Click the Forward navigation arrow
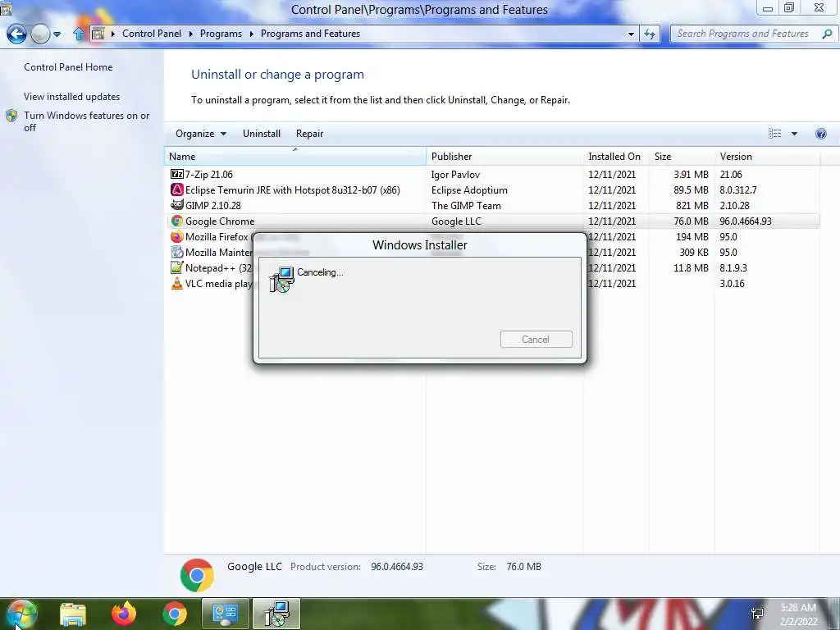Screen dimensions: 840x630 (40, 34)
